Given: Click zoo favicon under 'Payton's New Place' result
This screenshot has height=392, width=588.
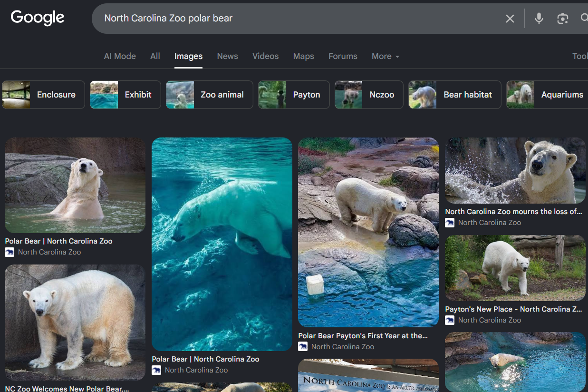Looking at the screenshot, I should 450,320.
